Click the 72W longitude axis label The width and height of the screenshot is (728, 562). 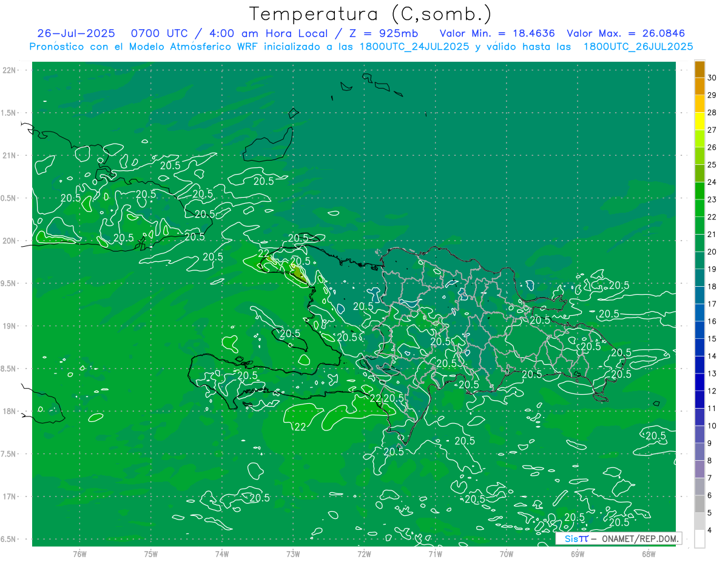coord(364,554)
